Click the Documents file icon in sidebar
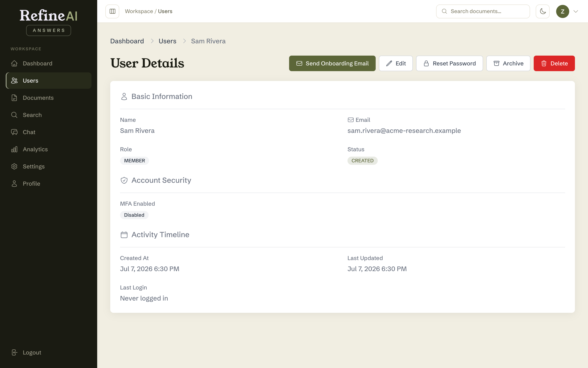588x368 pixels. (x=14, y=98)
